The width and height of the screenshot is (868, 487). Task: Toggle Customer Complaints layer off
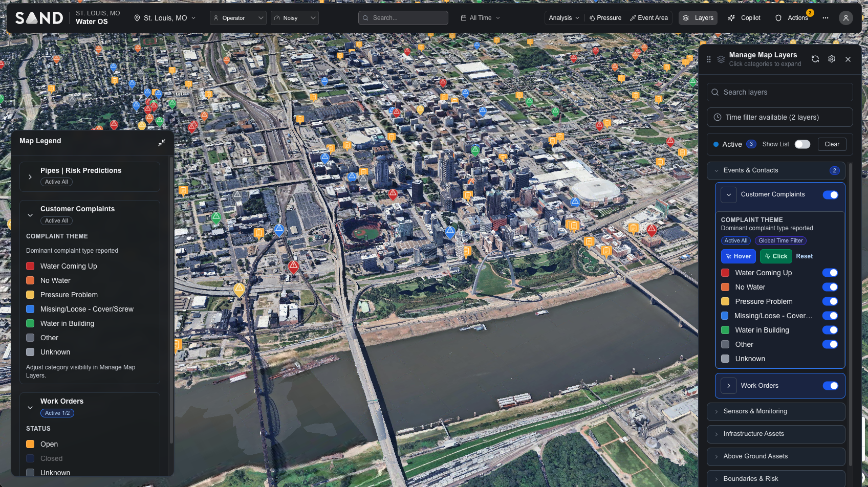click(x=830, y=195)
